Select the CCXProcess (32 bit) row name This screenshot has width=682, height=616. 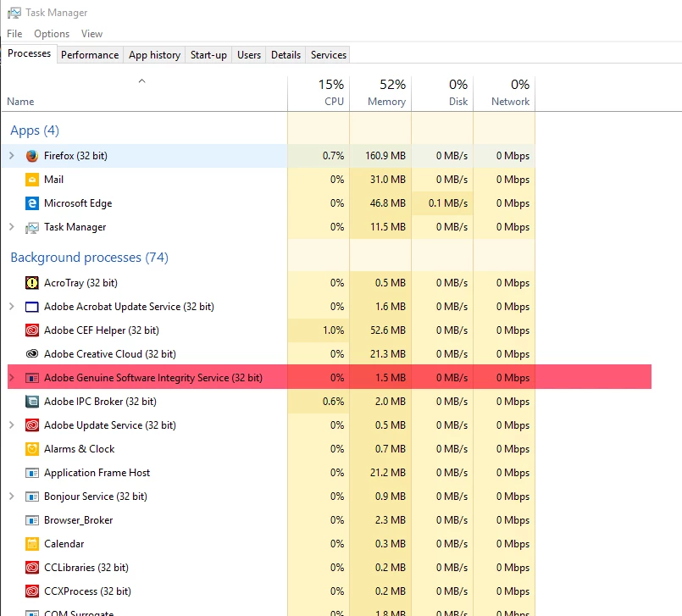(x=87, y=591)
